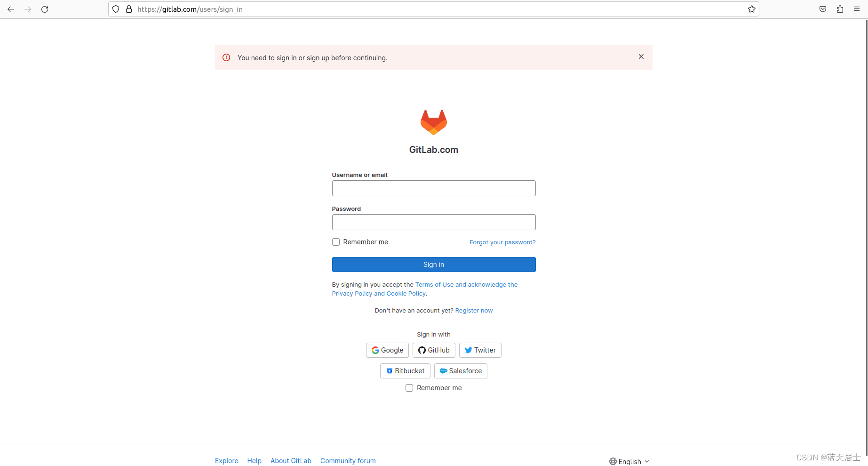Viewport: 868px width, 466px height.
Task: Click the padlock site security icon
Action: tap(129, 9)
